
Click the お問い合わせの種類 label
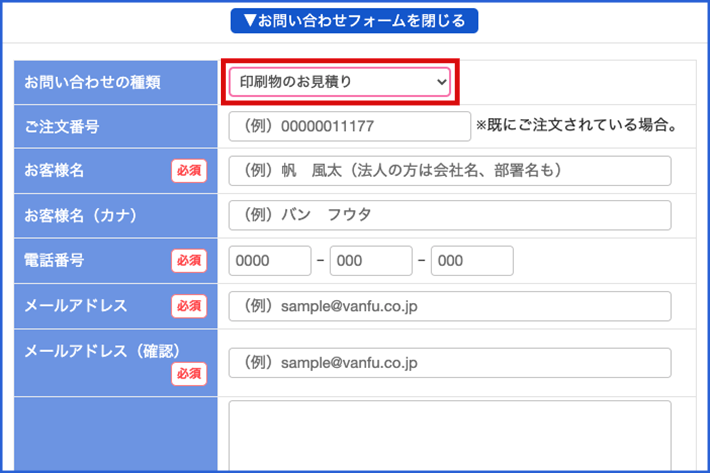92,82
